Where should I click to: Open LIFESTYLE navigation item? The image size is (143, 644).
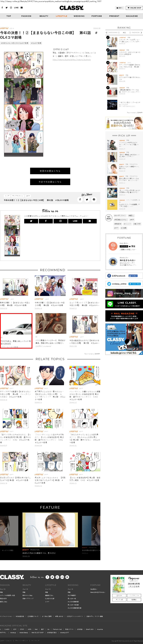click(61, 16)
